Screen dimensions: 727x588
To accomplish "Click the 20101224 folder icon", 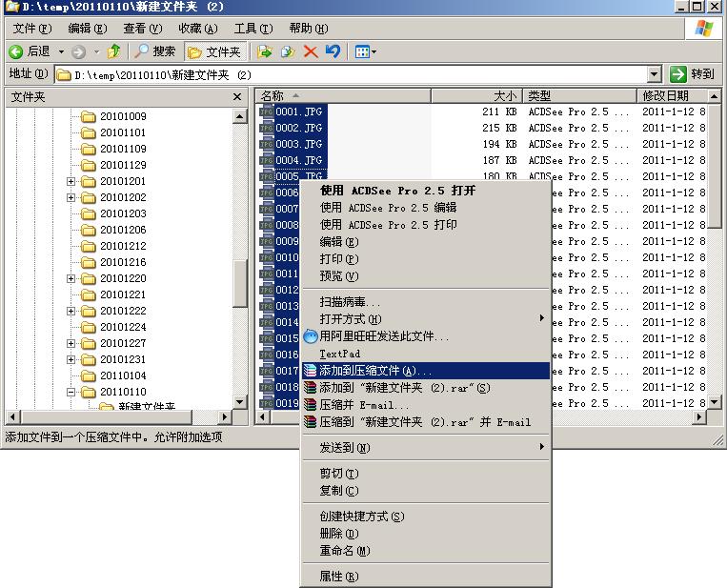I will pyautogui.click(x=88, y=328).
